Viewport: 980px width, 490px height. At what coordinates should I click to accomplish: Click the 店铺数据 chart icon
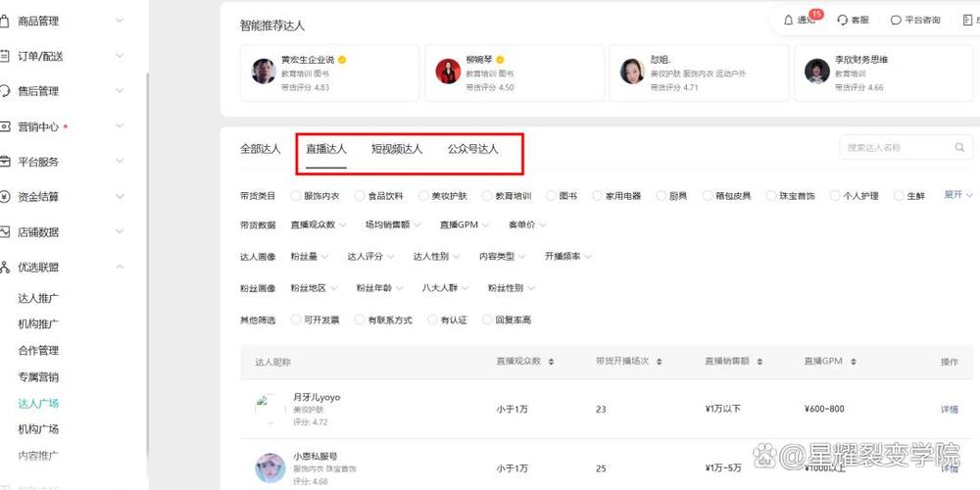(4, 232)
